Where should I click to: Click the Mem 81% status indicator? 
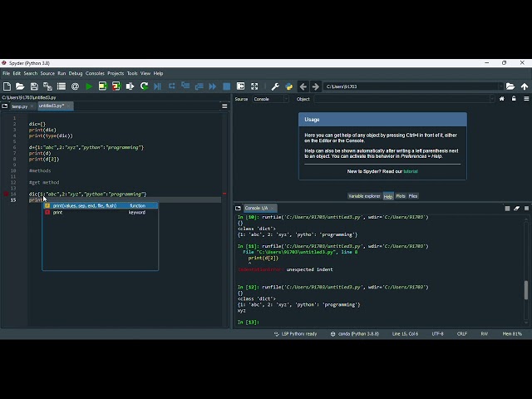(512, 334)
